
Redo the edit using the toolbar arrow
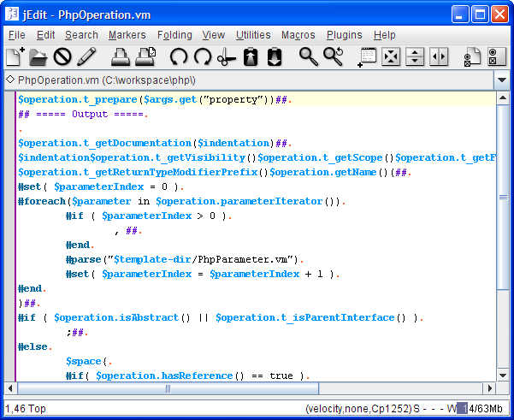coord(203,56)
